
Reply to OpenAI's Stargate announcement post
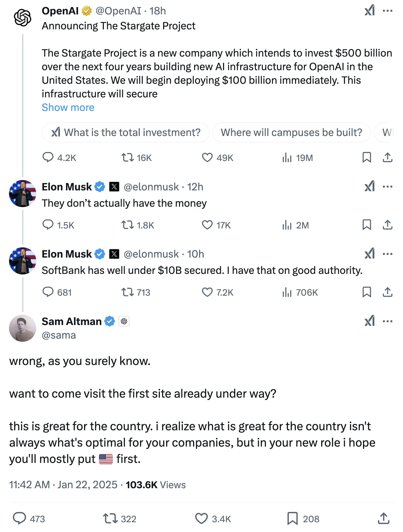tap(48, 157)
